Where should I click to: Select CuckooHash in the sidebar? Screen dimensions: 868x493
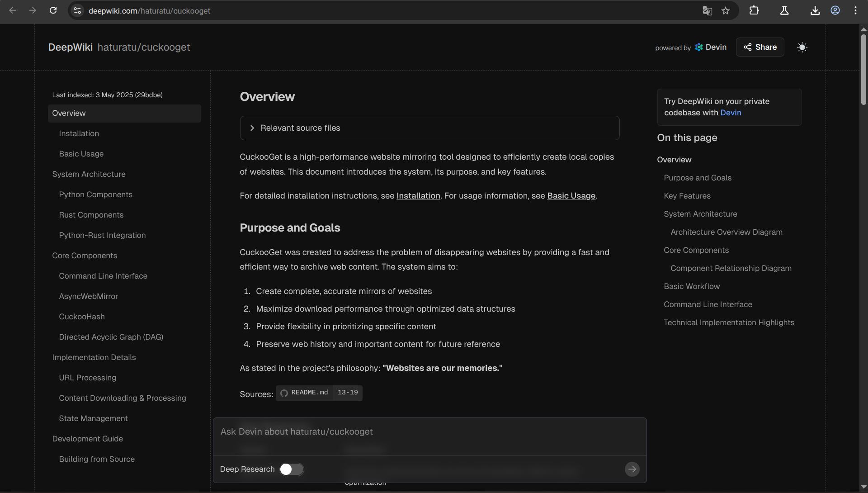(81, 317)
